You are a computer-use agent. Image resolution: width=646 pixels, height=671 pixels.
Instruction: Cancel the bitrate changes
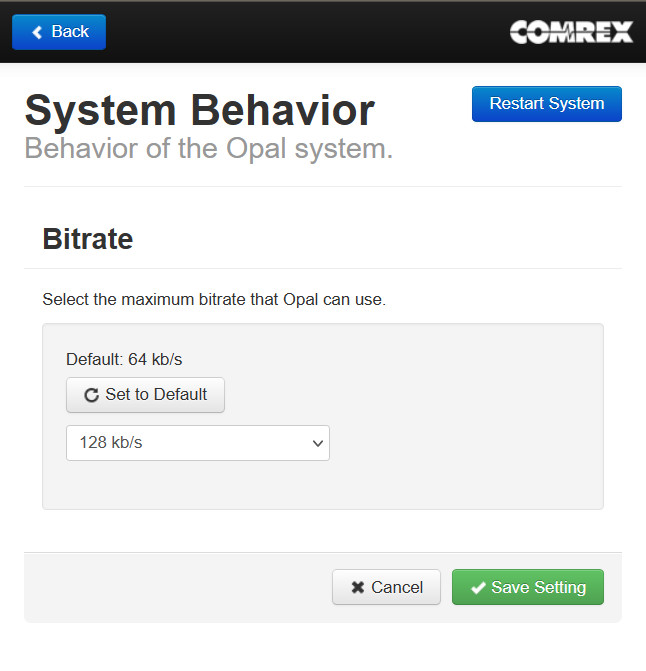pos(386,588)
